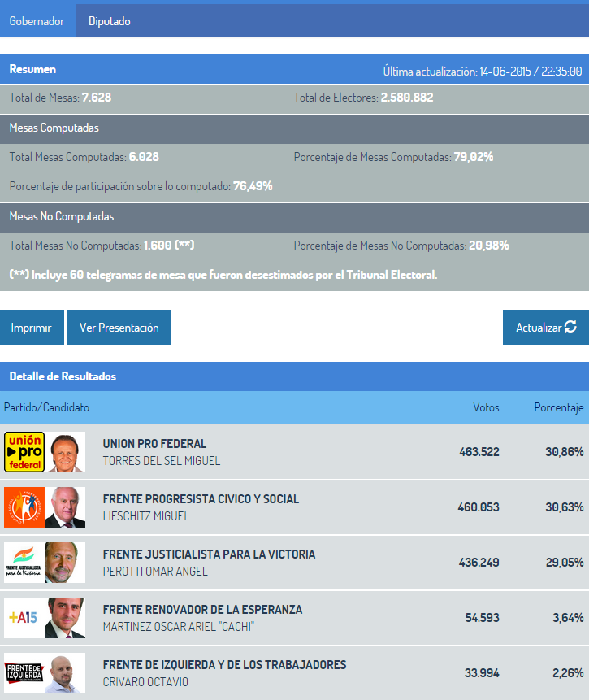The height and width of the screenshot is (700, 589).
Task: Click Total Mesas Computadas 6.028 value
Action: tap(144, 157)
